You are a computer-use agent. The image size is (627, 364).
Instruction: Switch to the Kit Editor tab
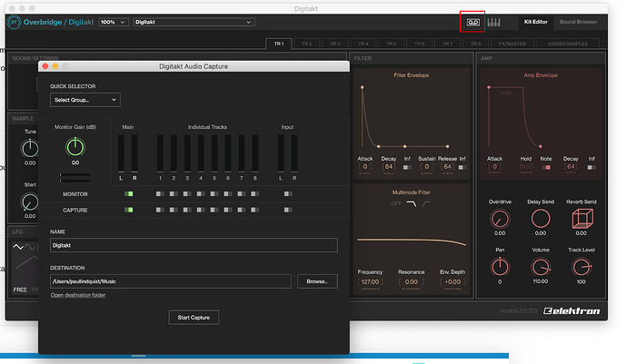pos(535,22)
